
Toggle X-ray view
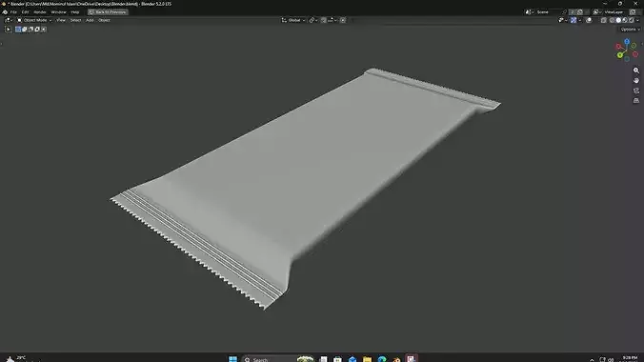pyautogui.click(x=604, y=20)
